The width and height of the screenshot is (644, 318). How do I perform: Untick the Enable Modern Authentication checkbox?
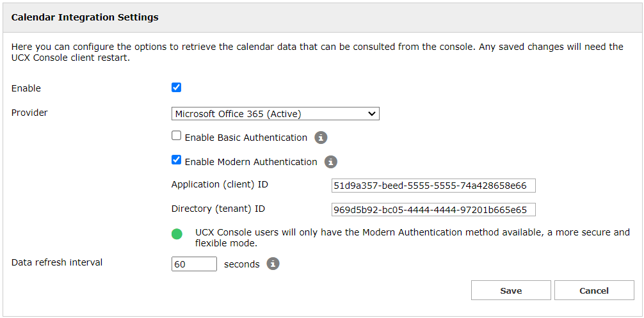pos(177,161)
